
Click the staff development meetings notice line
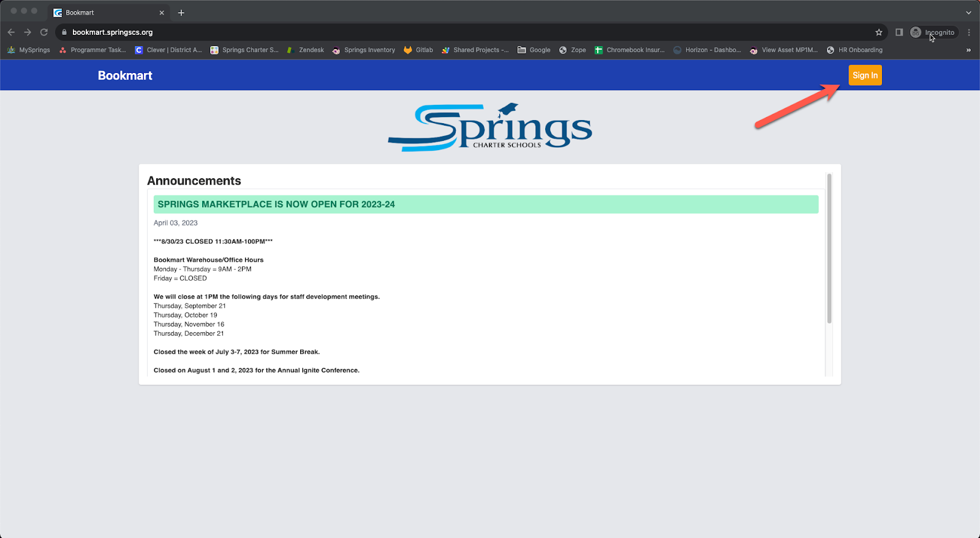266,297
